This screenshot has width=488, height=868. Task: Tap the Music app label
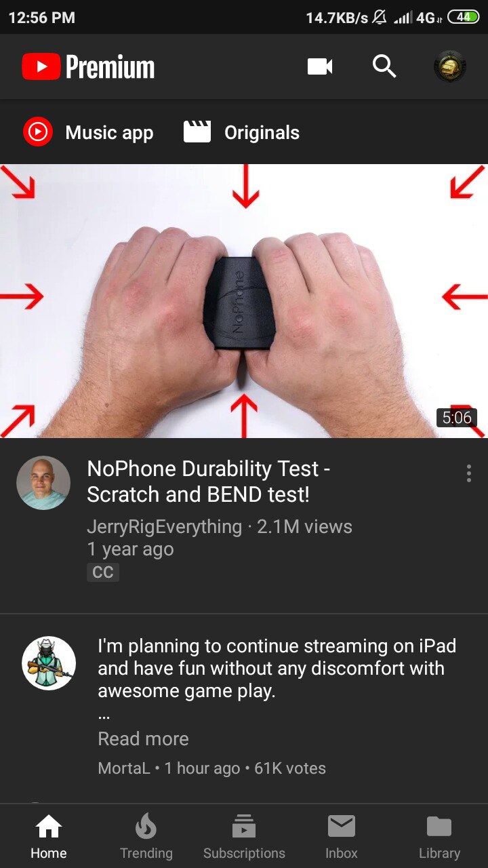(x=109, y=133)
